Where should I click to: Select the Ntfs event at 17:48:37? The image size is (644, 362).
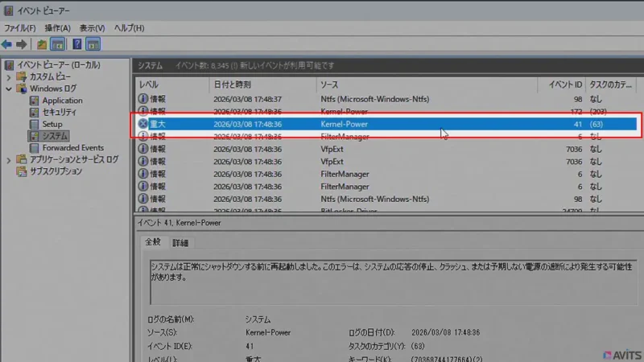(386, 99)
